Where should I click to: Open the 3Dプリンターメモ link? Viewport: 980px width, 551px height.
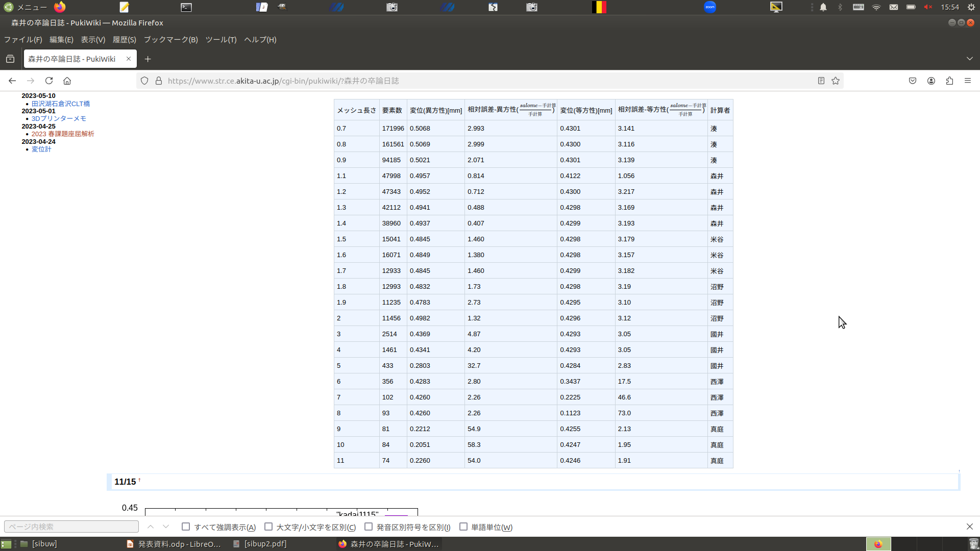(x=59, y=118)
